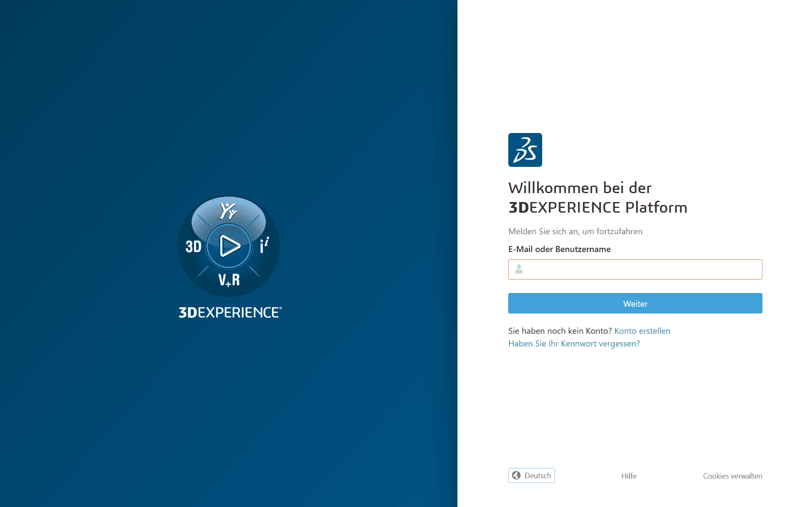Screen dimensions: 812x507
Task: Focus the E-Mail oder Benutzername input field
Action: point(635,269)
